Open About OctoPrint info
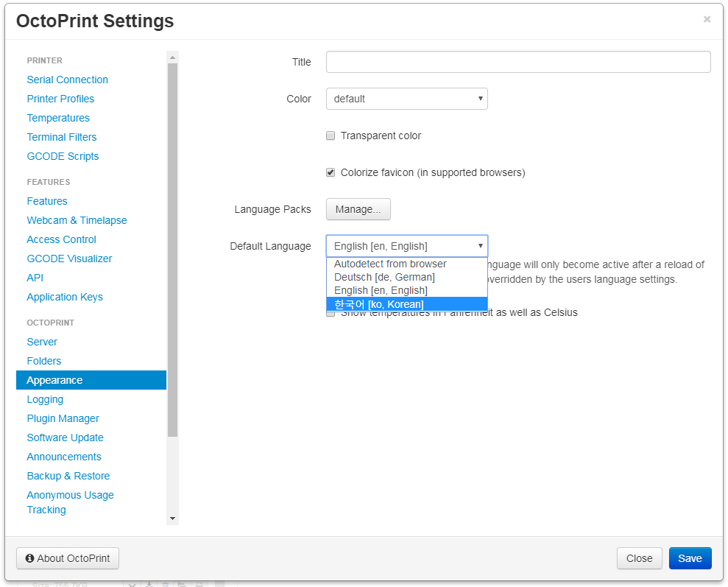The height and width of the screenshot is (587, 728). [x=68, y=558]
